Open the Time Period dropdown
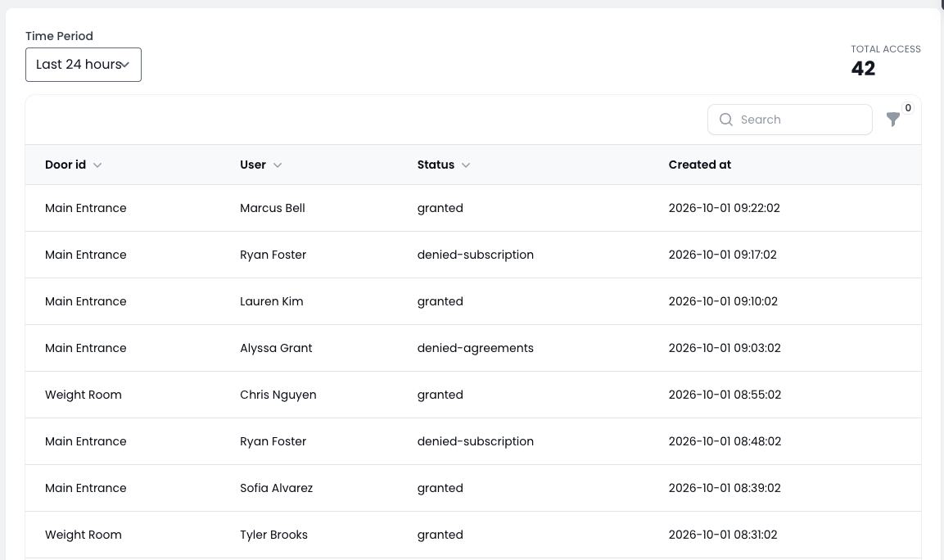This screenshot has height=560, width=944. pos(83,65)
